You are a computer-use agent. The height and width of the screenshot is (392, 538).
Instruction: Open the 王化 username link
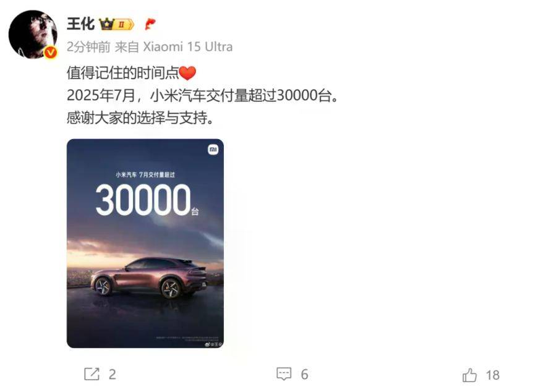(80, 24)
